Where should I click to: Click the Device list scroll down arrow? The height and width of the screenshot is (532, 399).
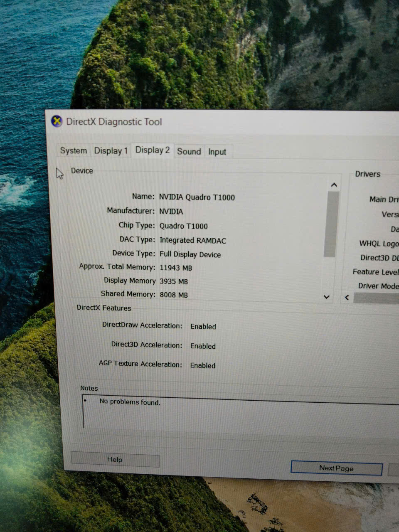pos(327,297)
